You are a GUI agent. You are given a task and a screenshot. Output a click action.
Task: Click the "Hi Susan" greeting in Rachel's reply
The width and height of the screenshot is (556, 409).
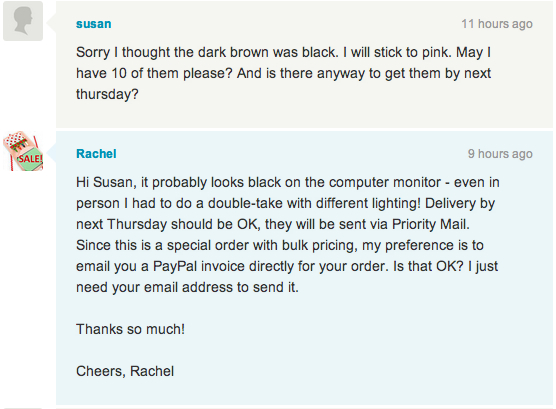[x=106, y=182]
